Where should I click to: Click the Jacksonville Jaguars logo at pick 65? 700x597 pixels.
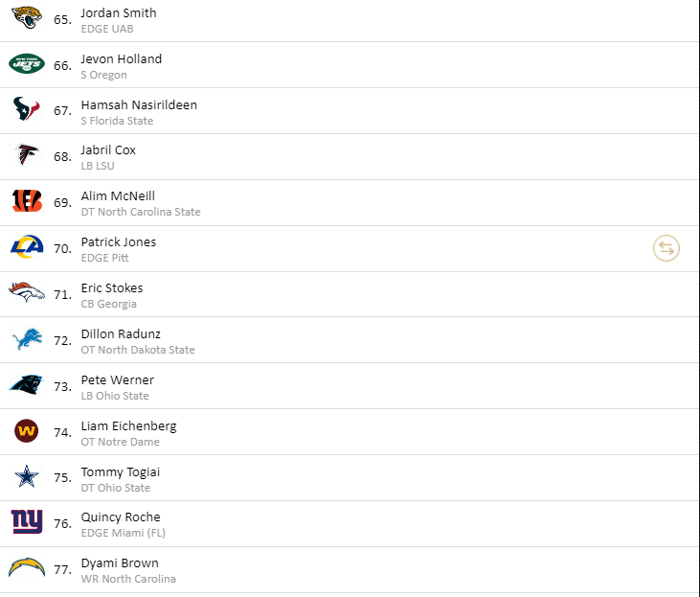(x=27, y=18)
